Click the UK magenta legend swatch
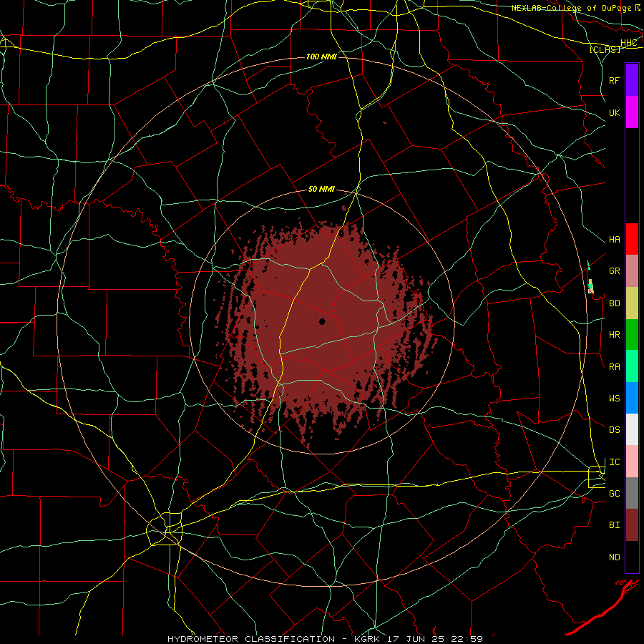 [632, 112]
